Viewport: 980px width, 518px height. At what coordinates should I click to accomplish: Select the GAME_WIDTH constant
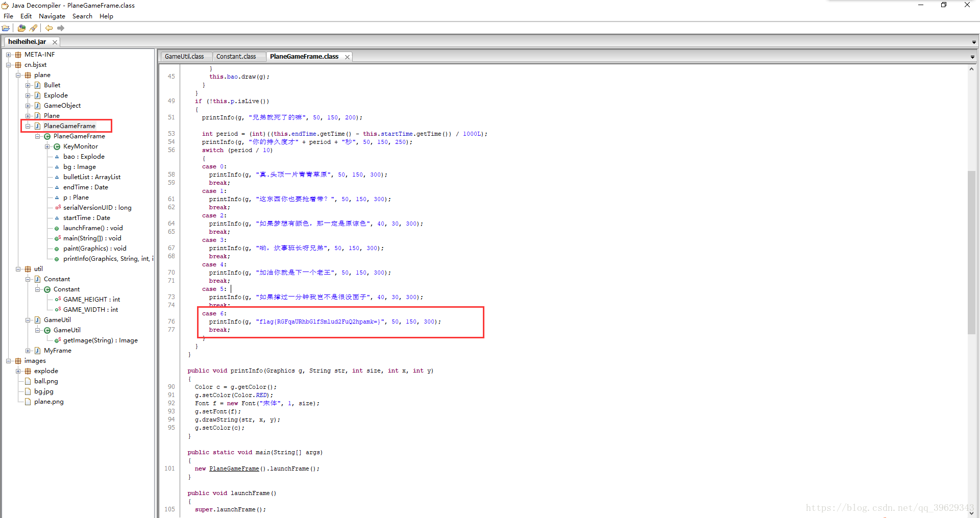(91, 310)
